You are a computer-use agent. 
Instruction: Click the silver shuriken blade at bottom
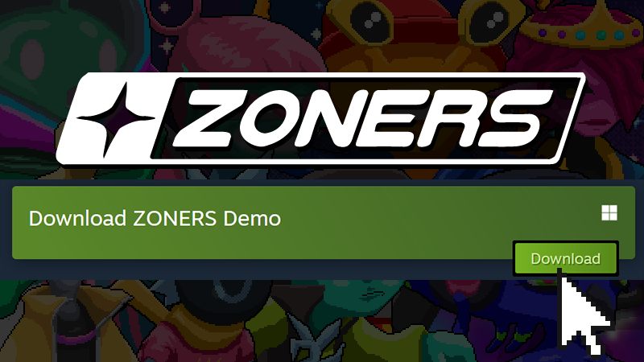314,339
